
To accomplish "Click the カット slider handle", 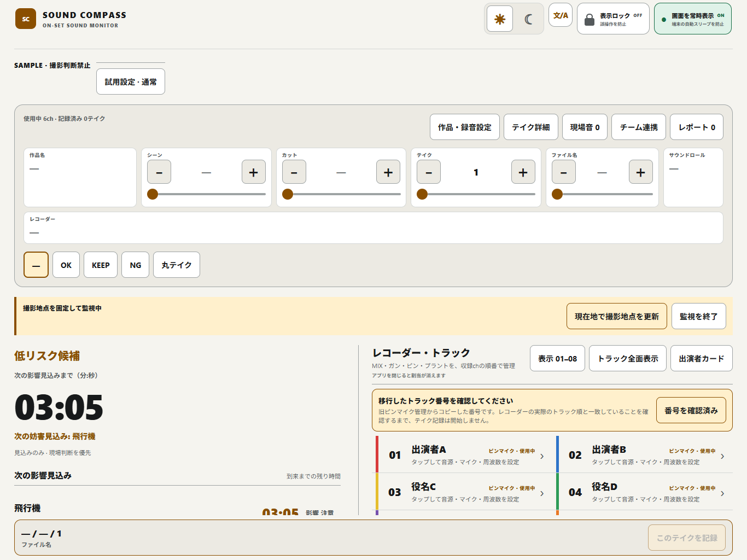I will 288,194.
